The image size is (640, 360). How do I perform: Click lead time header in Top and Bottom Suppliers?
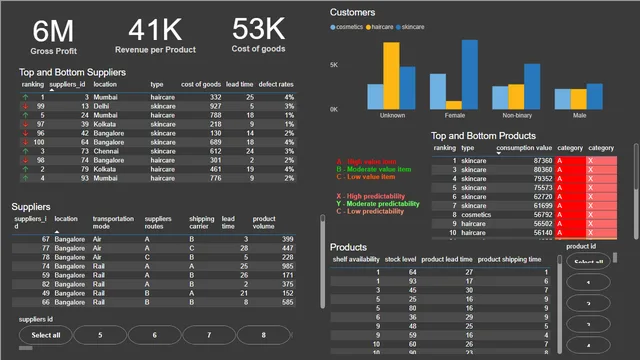(240, 84)
